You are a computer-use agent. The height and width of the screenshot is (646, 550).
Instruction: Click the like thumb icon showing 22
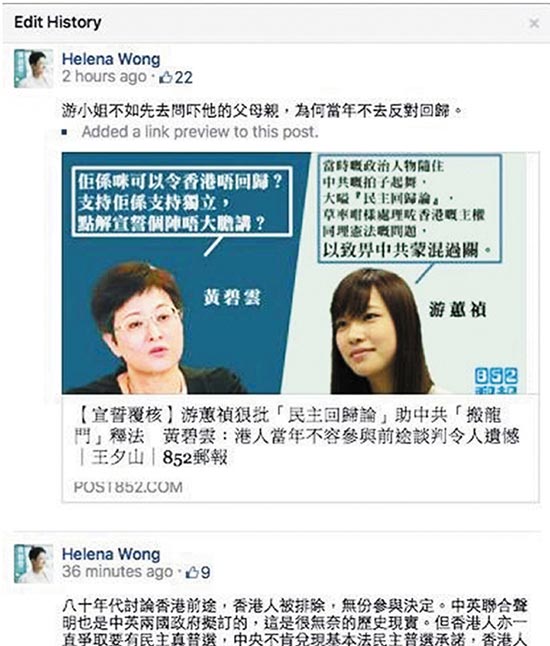click(166, 77)
